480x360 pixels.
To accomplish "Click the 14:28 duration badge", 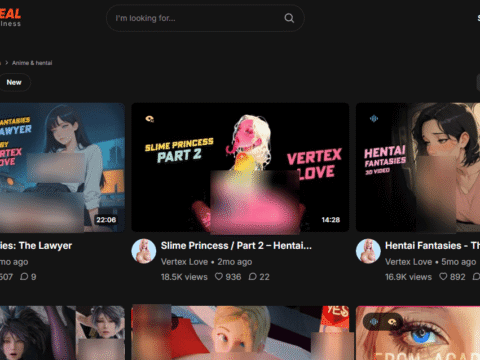I will [331, 220].
